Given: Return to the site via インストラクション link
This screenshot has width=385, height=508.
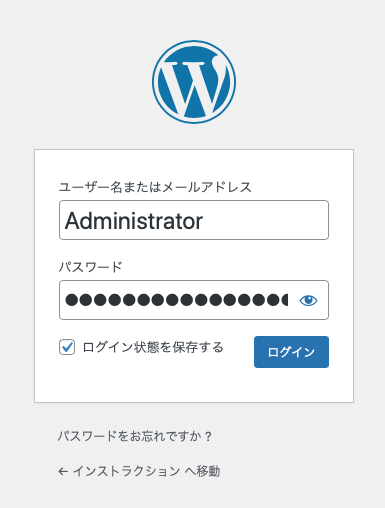Looking at the screenshot, I should tap(139, 471).
